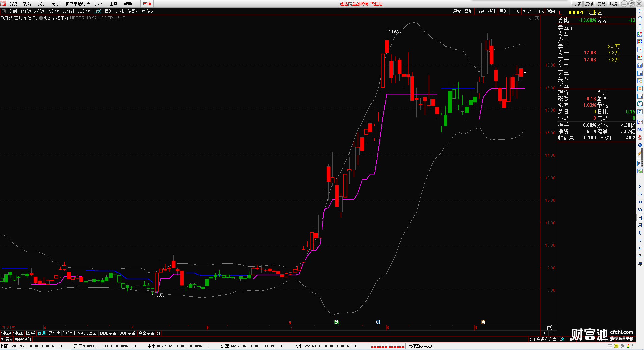This screenshot has height=350, width=644.
Task: Click the blue four-arrow move icon
Action: [640, 145]
